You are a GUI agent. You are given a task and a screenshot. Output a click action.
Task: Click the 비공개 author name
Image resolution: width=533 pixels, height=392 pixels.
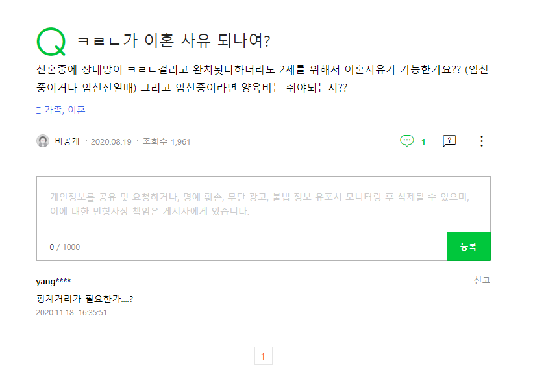[x=67, y=141]
